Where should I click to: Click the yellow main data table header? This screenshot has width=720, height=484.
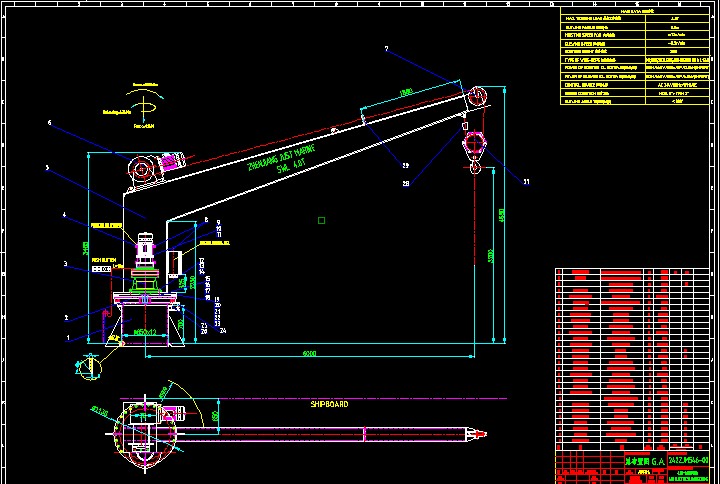637,11
